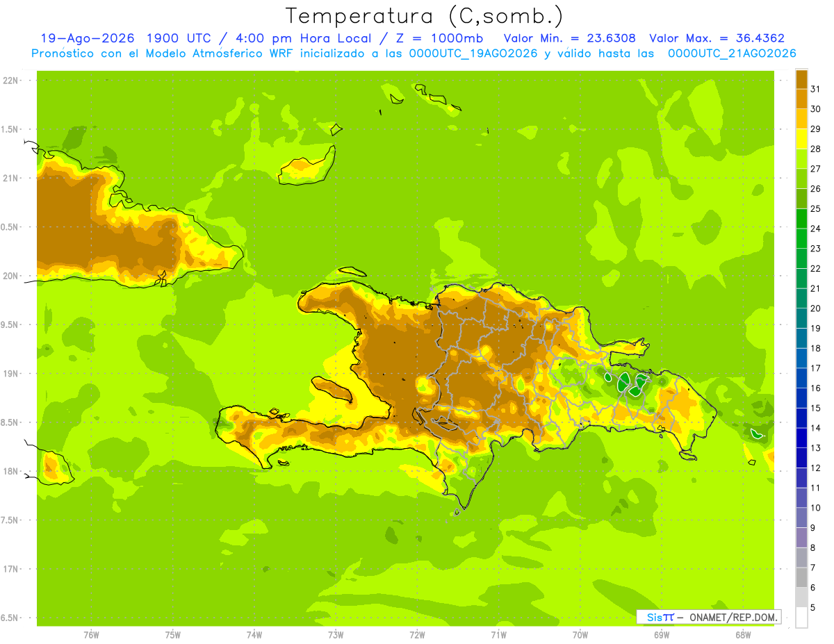The image size is (834, 644).
Task: Click the scale swatch between 24 and 25
Action: 801,218
